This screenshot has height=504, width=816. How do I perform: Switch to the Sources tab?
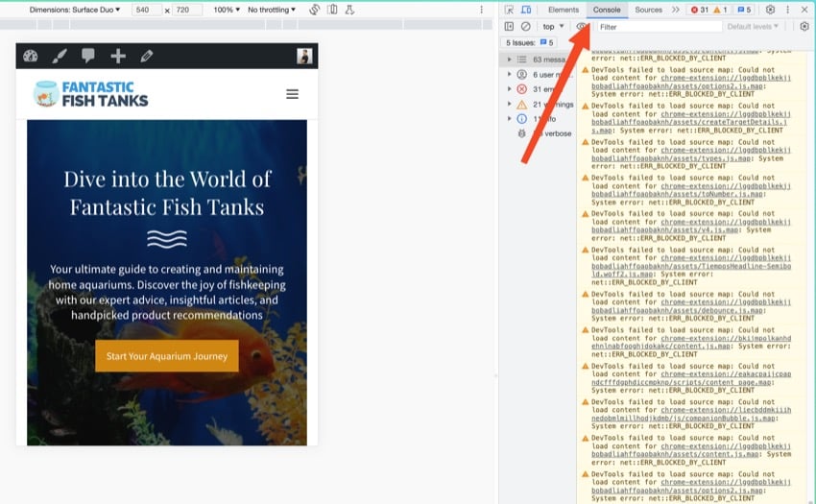point(648,10)
